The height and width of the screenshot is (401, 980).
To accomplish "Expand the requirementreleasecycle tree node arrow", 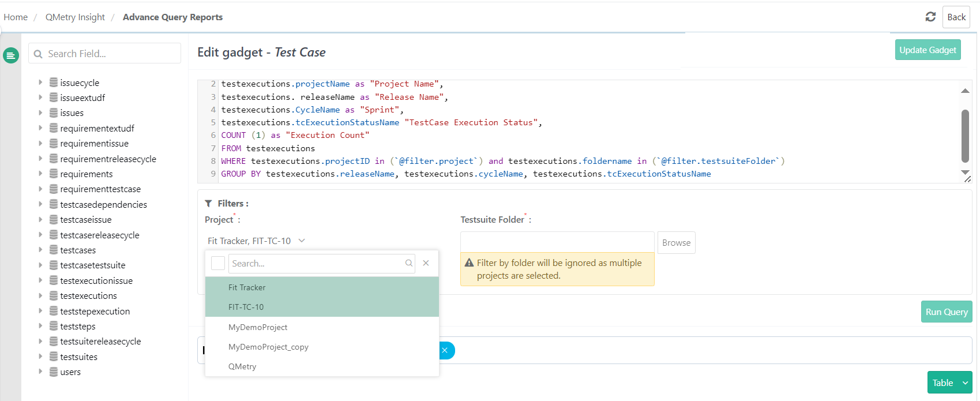I will (x=40, y=159).
